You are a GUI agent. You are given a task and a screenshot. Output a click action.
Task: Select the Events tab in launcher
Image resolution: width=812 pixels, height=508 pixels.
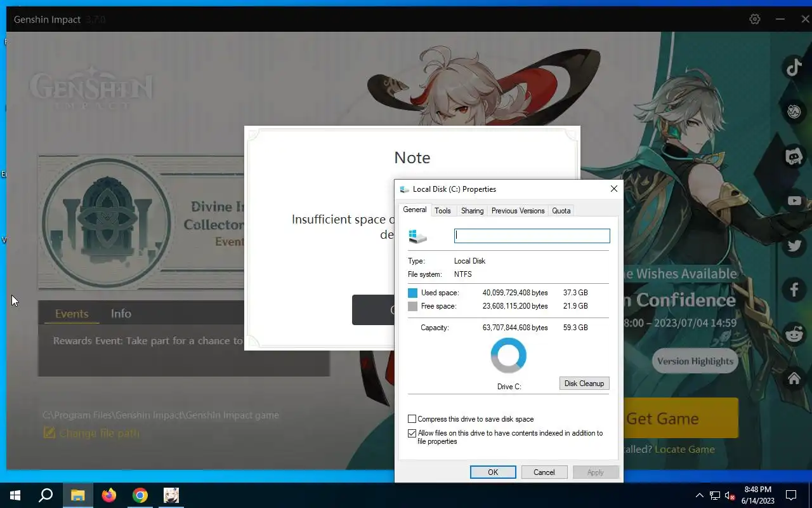click(x=72, y=314)
